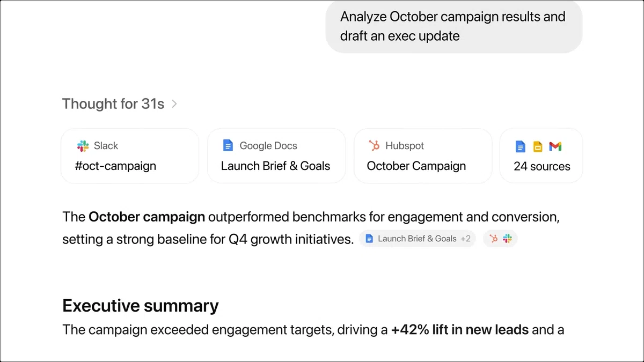Click the Google Docs icon in the Launch Brief card
The width and height of the screenshot is (644, 362).
tap(228, 146)
